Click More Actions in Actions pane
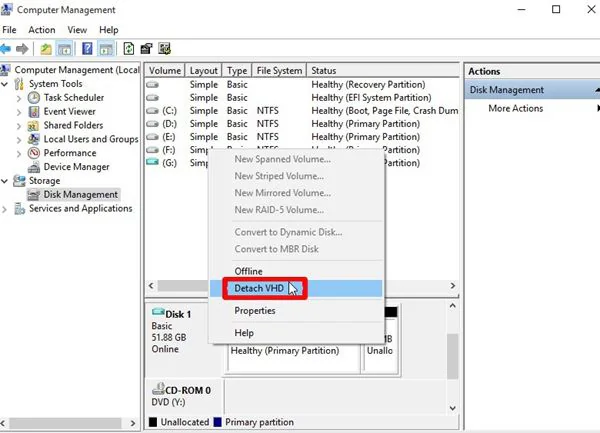600x433 pixels. pos(515,109)
